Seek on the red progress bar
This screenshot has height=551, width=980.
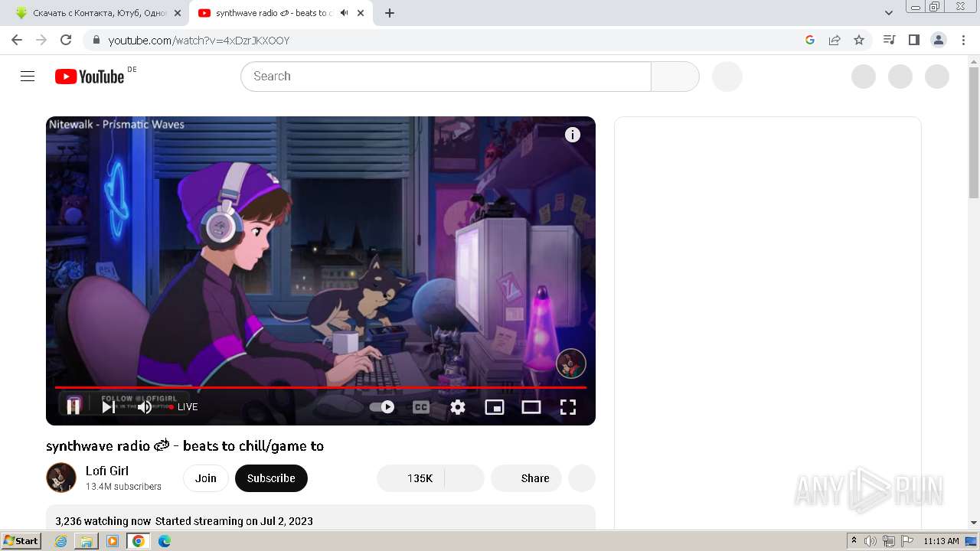(321, 388)
